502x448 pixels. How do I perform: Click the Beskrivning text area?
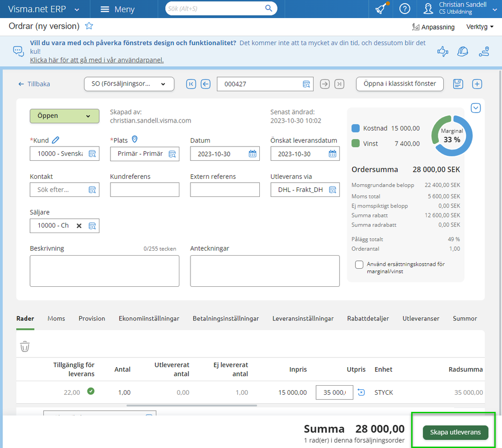(105, 271)
